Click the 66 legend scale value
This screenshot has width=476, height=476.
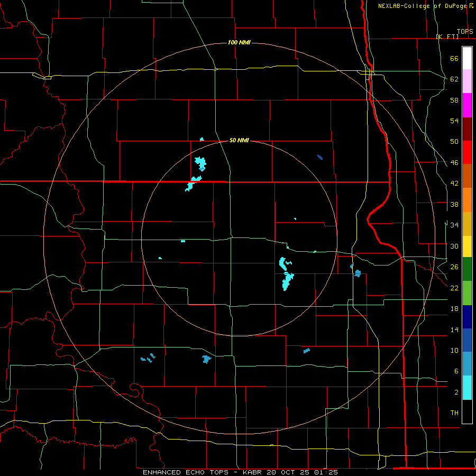tap(454, 59)
